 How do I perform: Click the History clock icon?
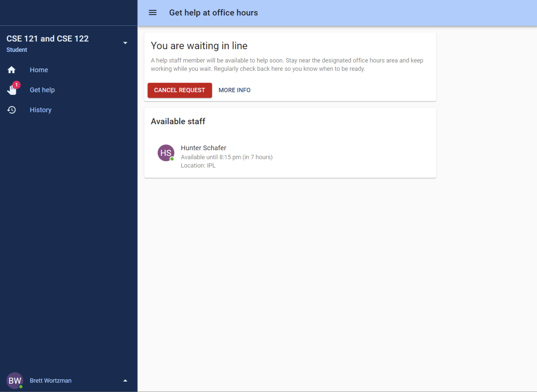point(11,110)
